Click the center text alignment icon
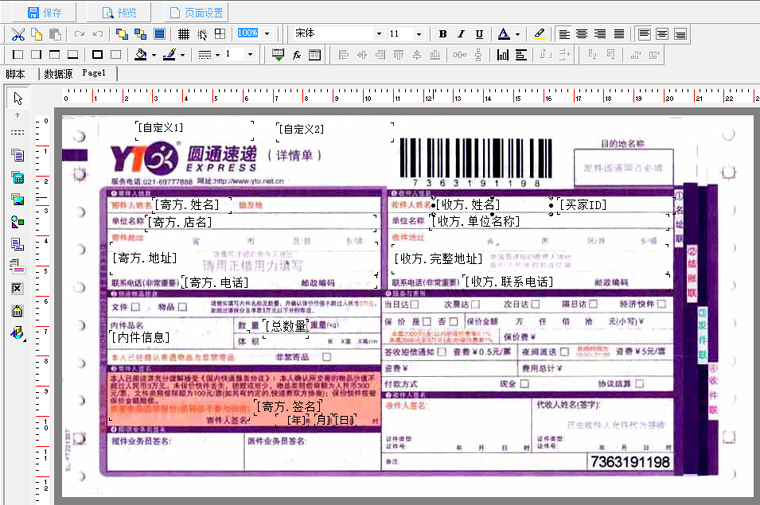The width and height of the screenshot is (760, 505). pos(582,34)
